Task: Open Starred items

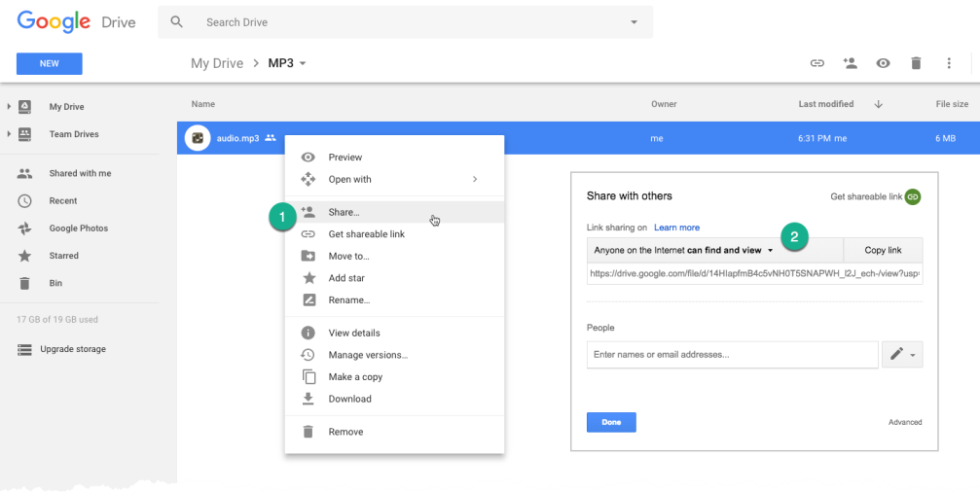Action: click(x=64, y=256)
